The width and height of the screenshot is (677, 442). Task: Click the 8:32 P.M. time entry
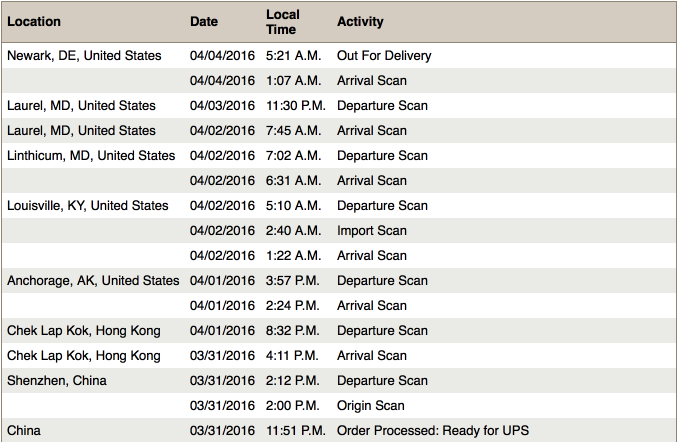pyautogui.click(x=294, y=331)
